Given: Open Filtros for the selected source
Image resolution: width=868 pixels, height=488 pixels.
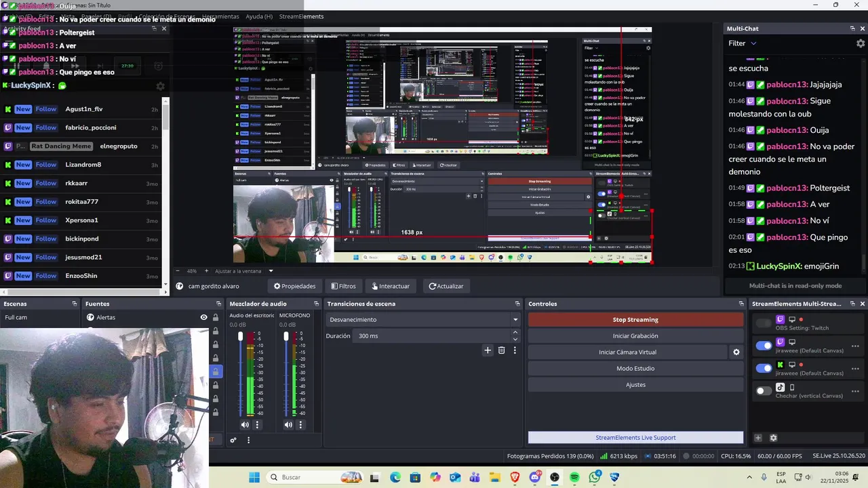Looking at the screenshot, I should click(343, 286).
